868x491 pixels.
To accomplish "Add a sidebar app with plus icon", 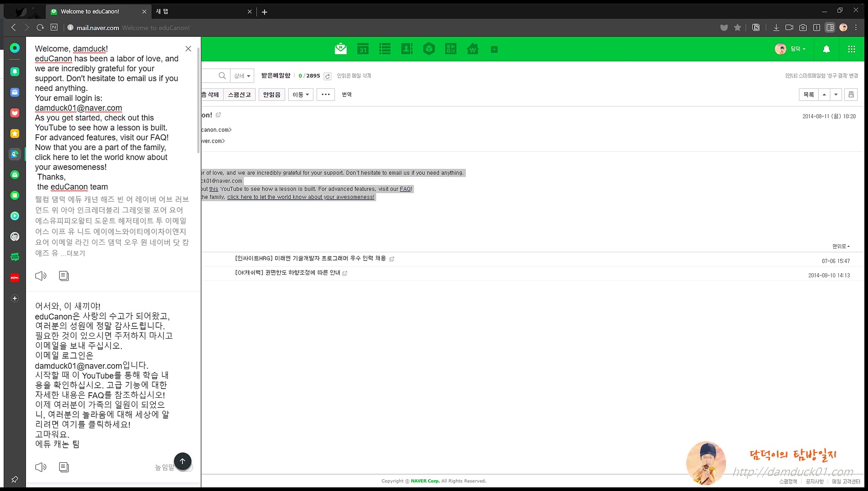I will (15, 298).
